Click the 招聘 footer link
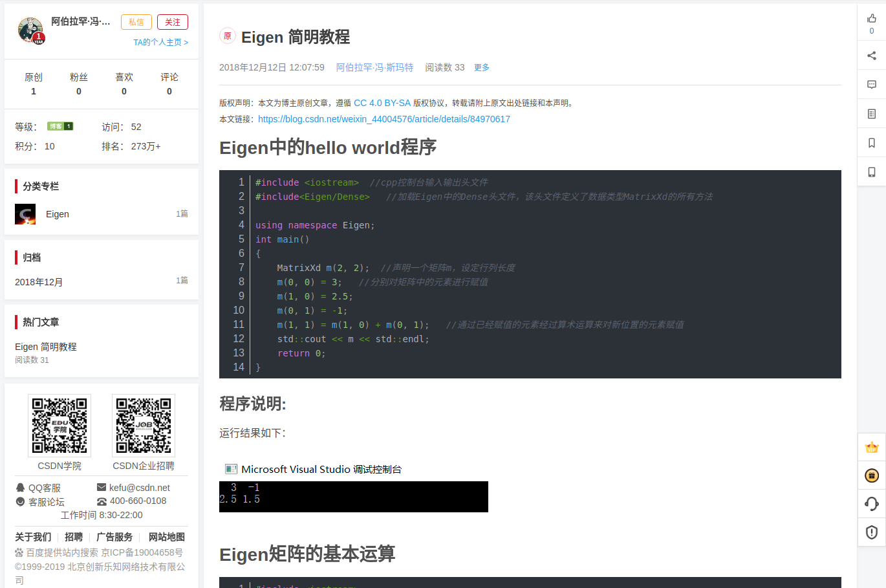The height and width of the screenshot is (588, 886). tap(74, 537)
